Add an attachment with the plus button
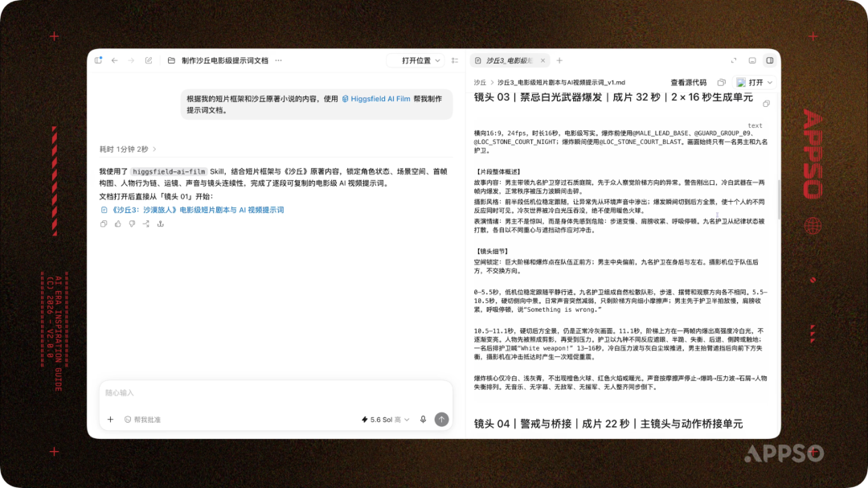Image resolution: width=868 pixels, height=488 pixels. (x=110, y=420)
